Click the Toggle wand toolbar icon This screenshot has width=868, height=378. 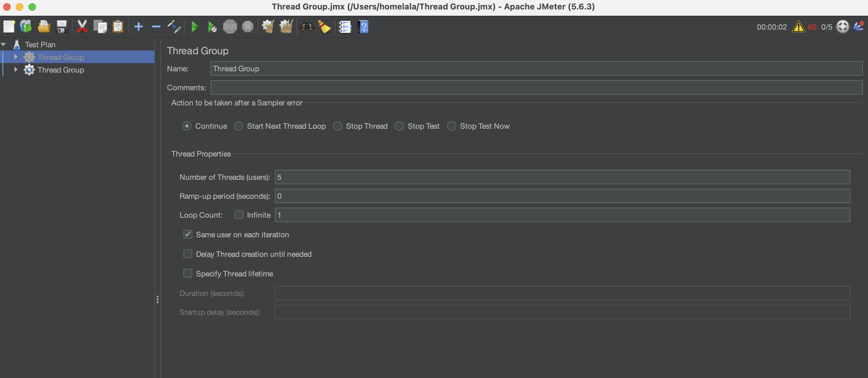[174, 27]
